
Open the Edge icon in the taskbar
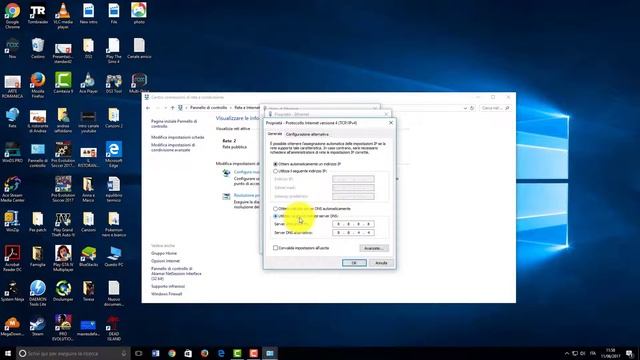click(x=221, y=353)
